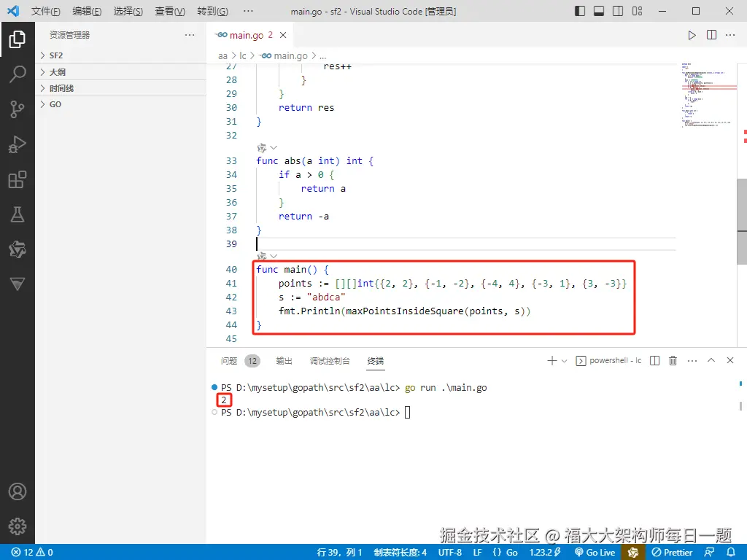Open the 查看(V) menu
This screenshot has height=560, width=747.
pyautogui.click(x=170, y=11)
